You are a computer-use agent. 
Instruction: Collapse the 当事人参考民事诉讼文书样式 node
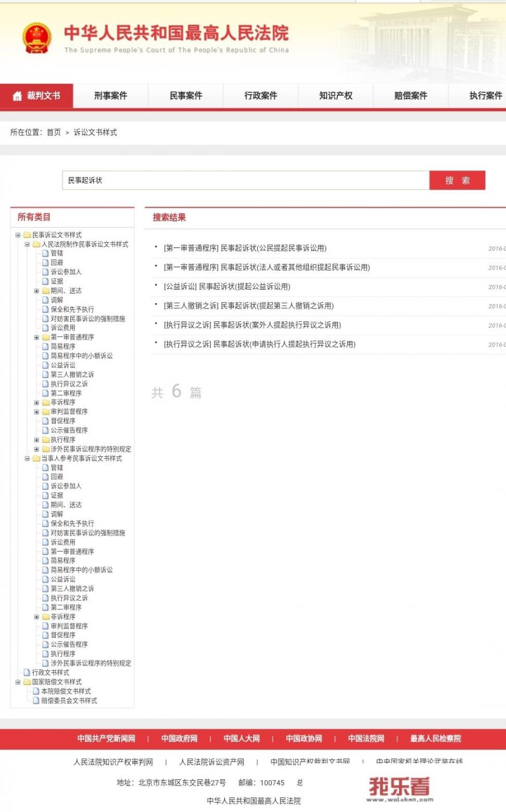pos(27,458)
